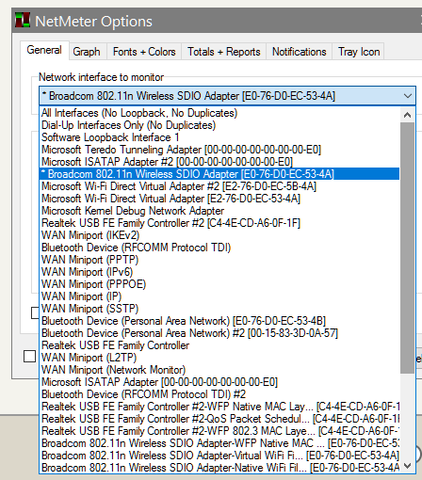Select Realtek USB FE Family Controller #2 [C4-4E-CD-A6-0F-1F]
This screenshot has width=422, height=480.
click(220, 223)
